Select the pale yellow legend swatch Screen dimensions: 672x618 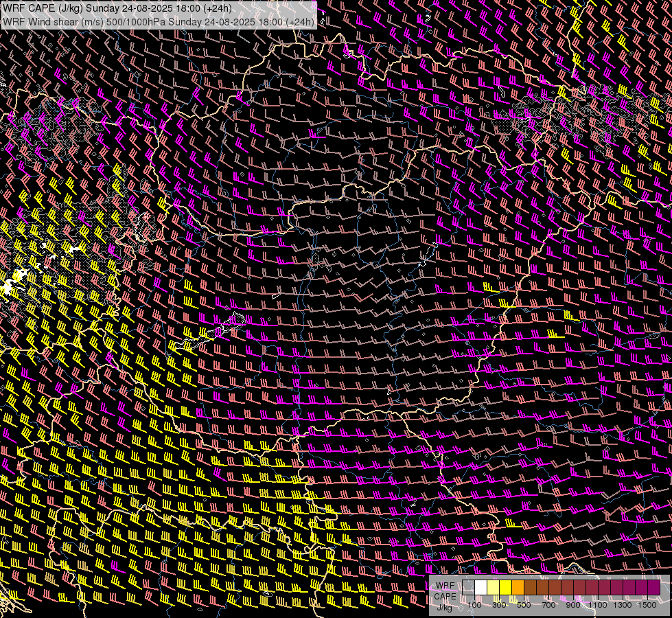click(494, 588)
